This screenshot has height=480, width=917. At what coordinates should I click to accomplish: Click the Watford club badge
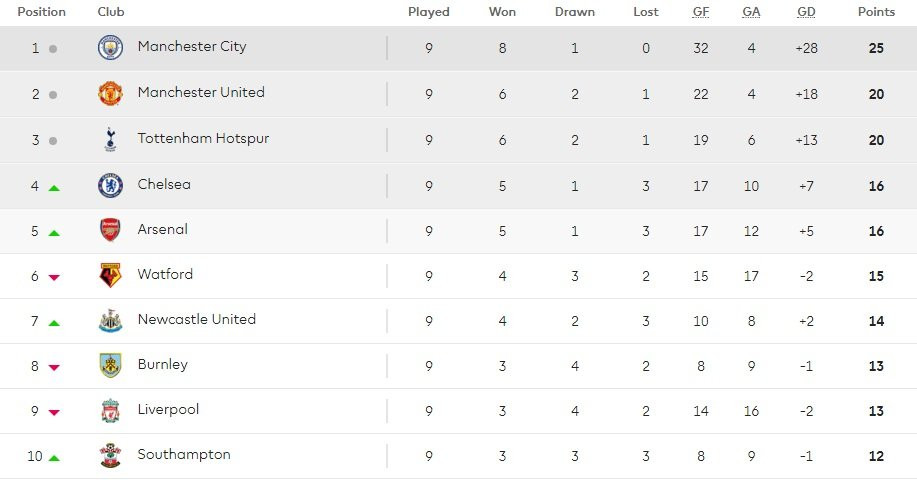110,275
